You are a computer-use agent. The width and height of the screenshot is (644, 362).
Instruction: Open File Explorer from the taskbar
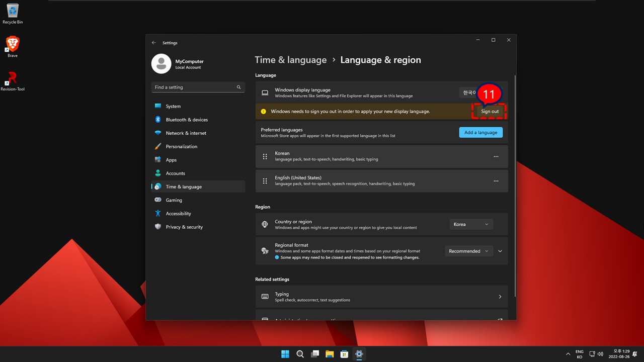pyautogui.click(x=330, y=354)
